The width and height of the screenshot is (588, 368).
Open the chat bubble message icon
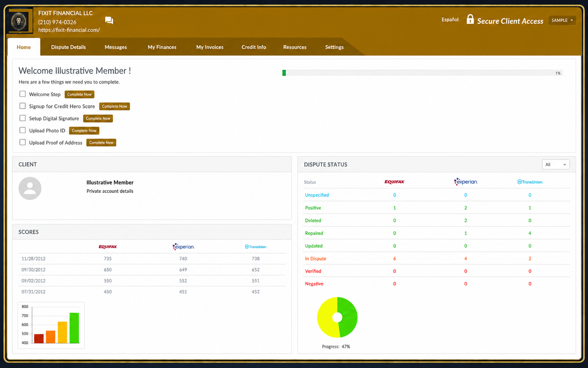(x=109, y=20)
